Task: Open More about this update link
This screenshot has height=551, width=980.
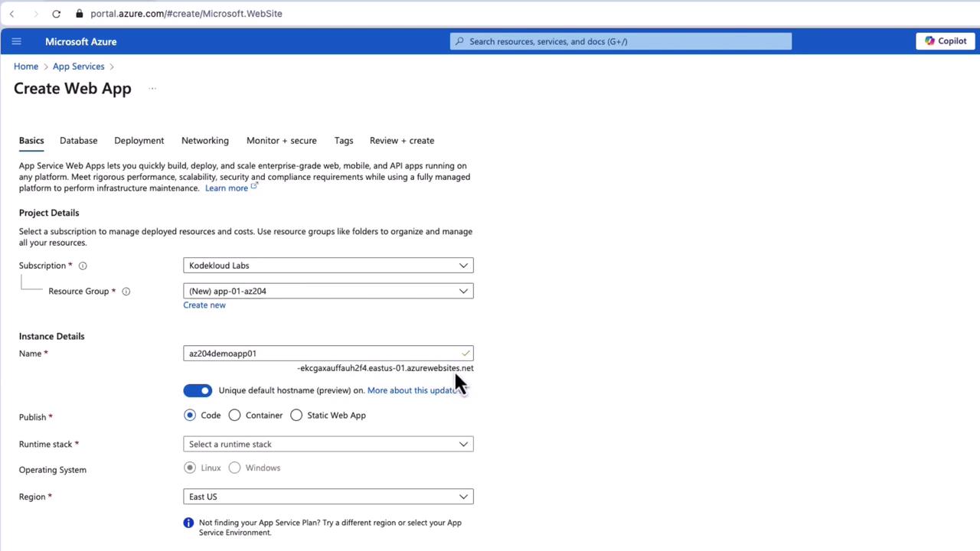Action: coord(414,390)
